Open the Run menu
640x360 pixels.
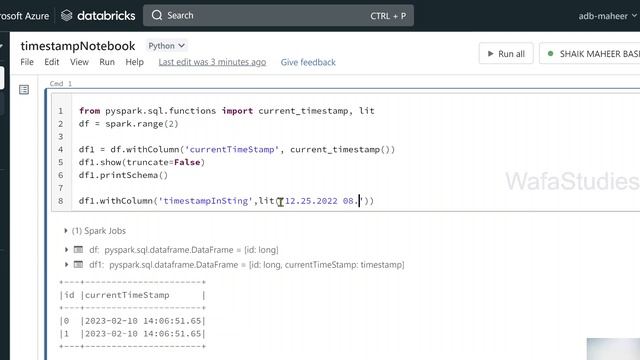[107, 62]
